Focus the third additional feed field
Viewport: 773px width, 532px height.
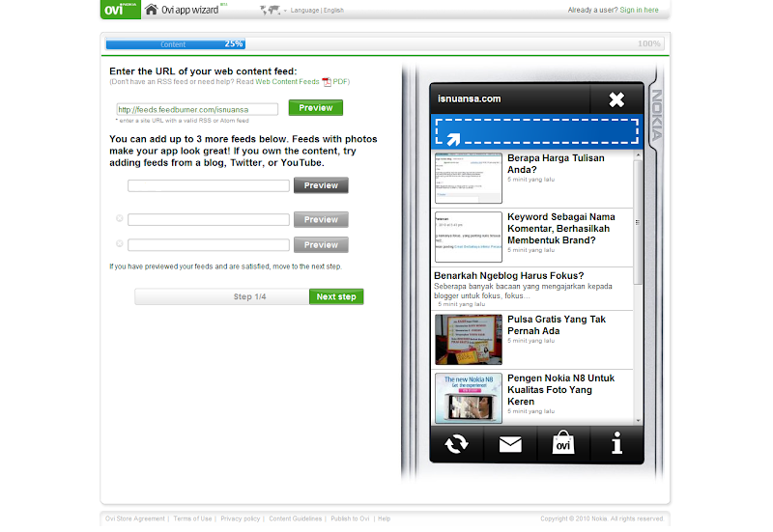pos(209,245)
